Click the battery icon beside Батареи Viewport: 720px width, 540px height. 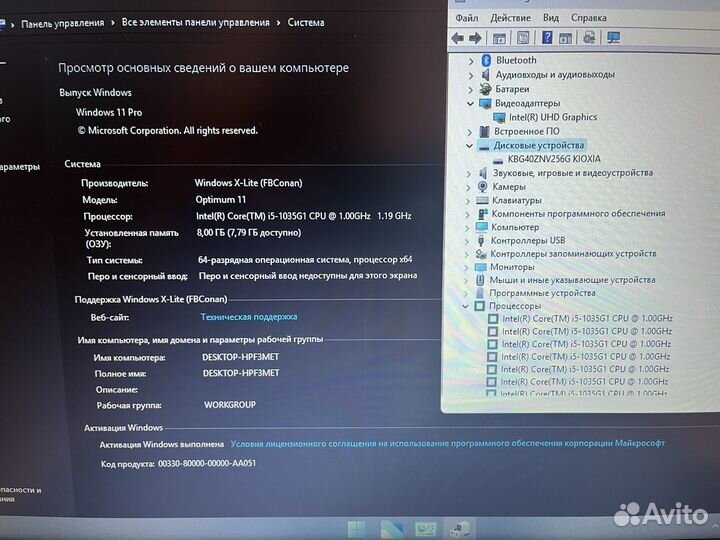click(485, 89)
